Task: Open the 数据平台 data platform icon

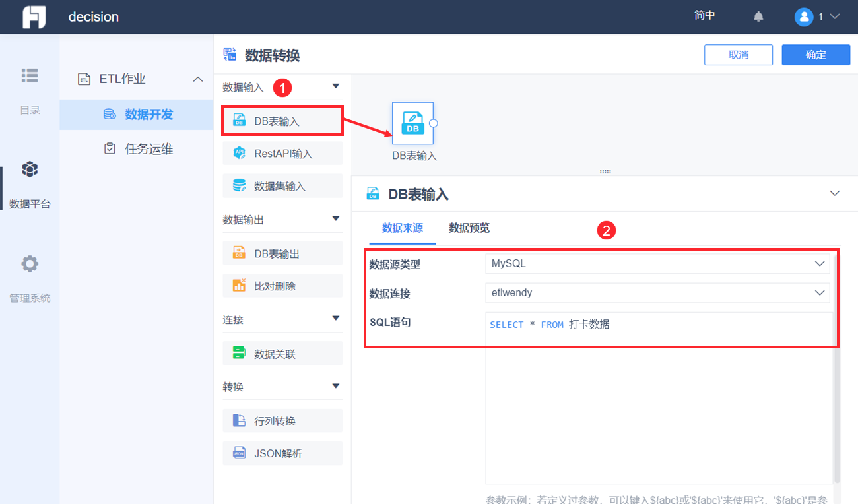Action: (30, 170)
